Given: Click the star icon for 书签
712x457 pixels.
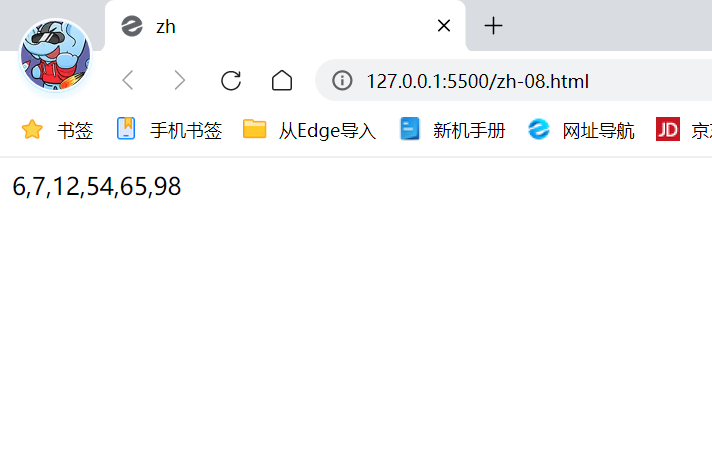Looking at the screenshot, I should click(32, 130).
